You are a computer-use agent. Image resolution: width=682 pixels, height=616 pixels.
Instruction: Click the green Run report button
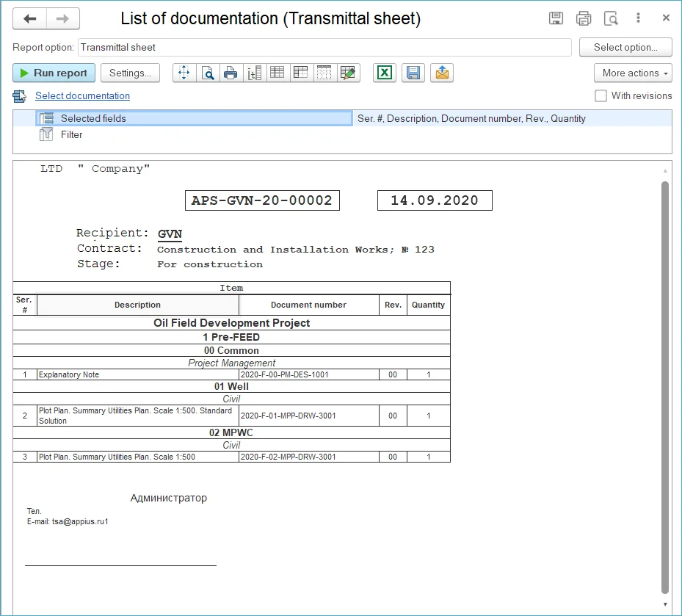click(x=54, y=73)
